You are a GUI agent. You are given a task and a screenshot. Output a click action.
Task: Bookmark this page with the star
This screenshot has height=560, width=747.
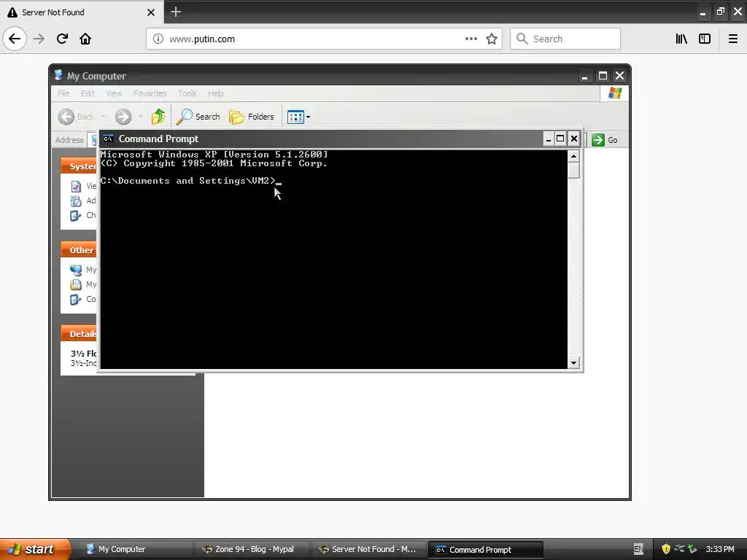click(x=492, y=39)
